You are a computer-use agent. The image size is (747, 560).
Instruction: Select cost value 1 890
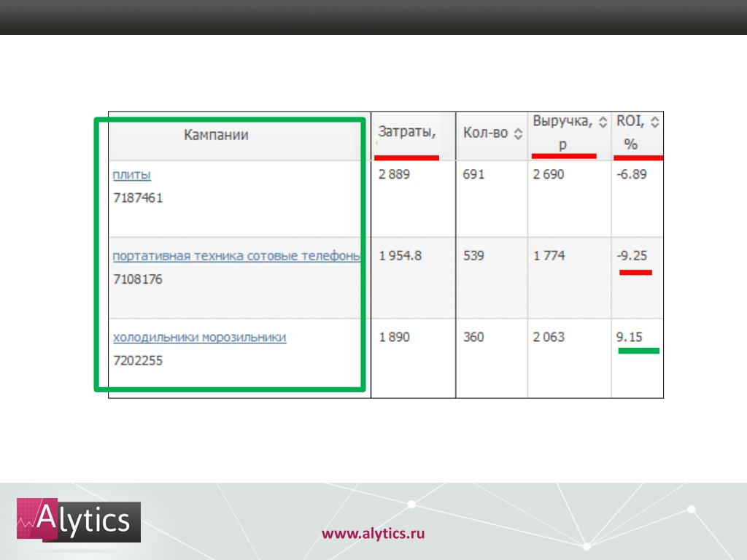pyautogui.click(x=394, y=337)
